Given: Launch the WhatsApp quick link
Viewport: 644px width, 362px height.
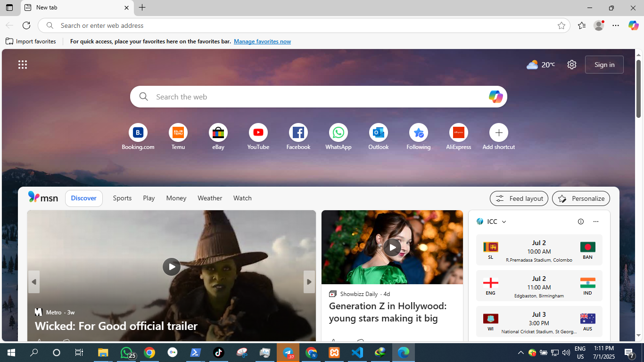Looking at the screenshot, I should [338, 133].
